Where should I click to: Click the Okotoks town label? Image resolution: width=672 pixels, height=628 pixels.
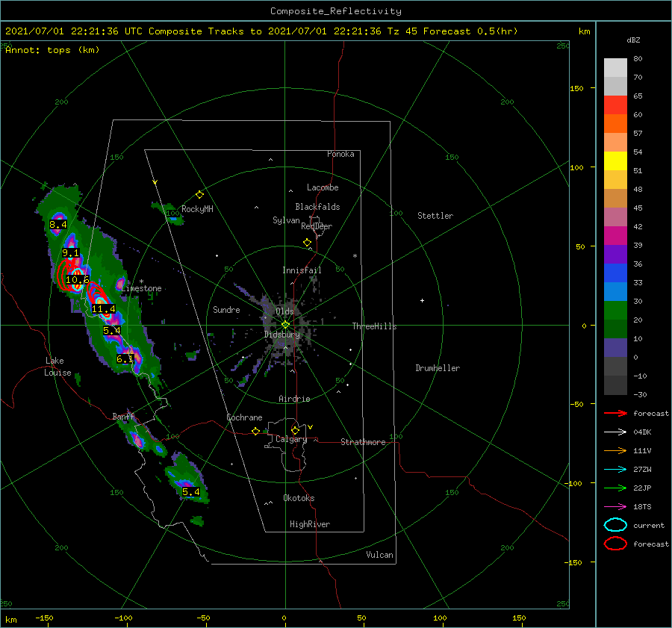(x=299, y=498)
